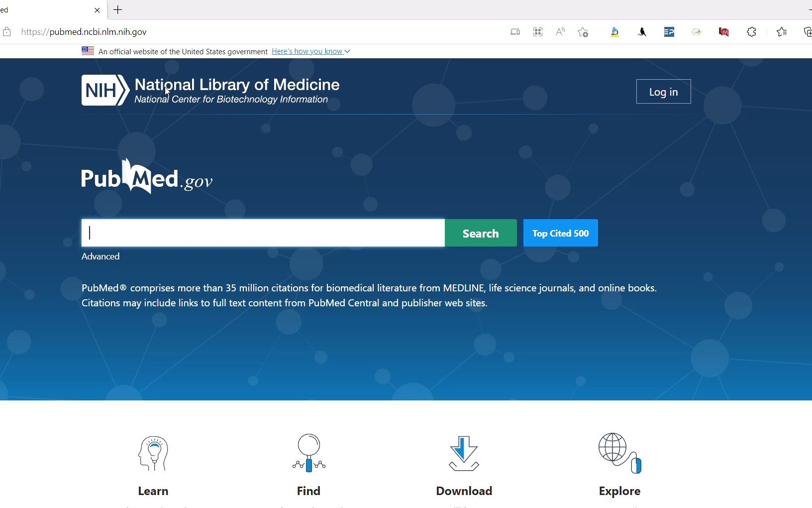Click the US flag icon

click(x=88, y=51)
